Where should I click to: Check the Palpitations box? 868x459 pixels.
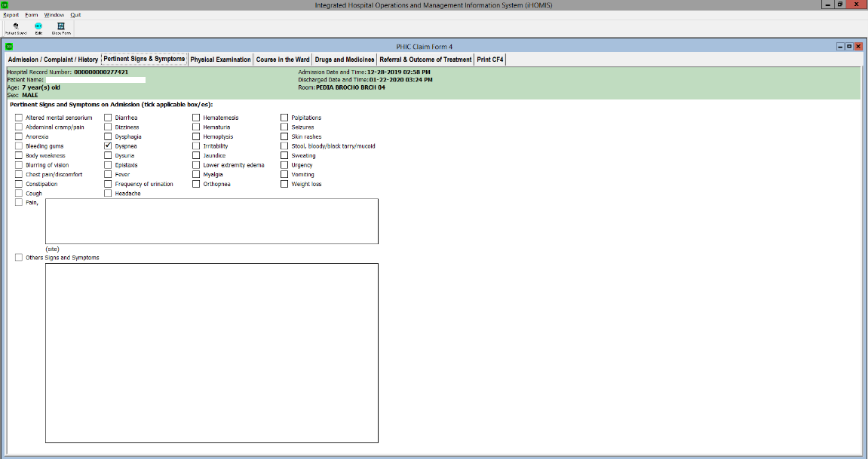tap(284, 118)
